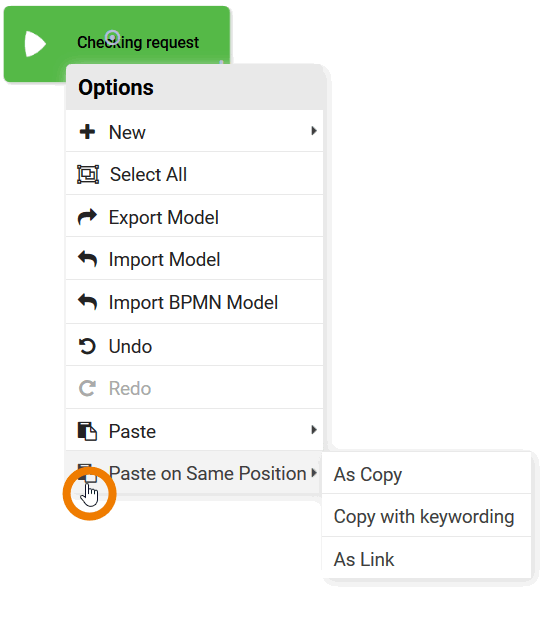Viewport: 542px width, 636px height.
Task: Click the Import BPMN Model arrow icon
Action: point(87,302)
